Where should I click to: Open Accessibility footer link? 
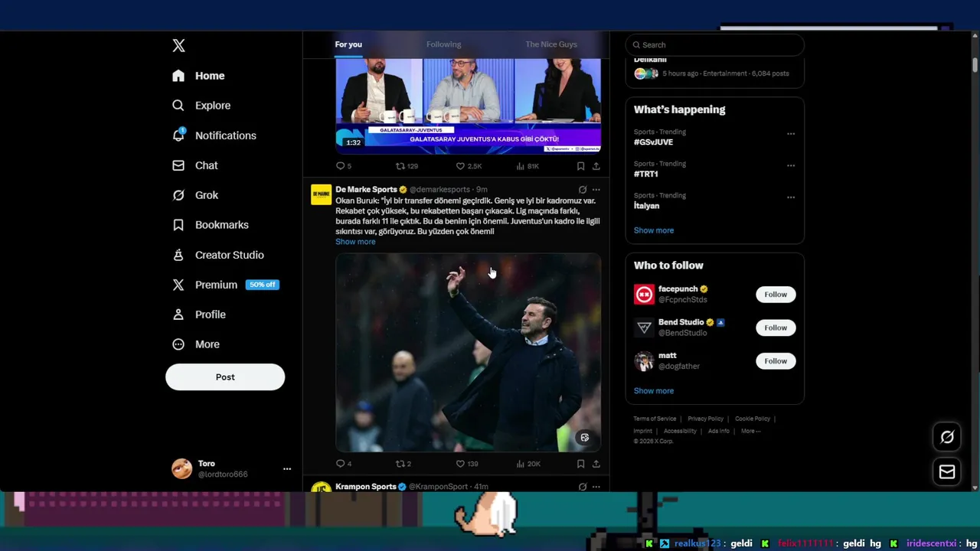click(680, 431)
